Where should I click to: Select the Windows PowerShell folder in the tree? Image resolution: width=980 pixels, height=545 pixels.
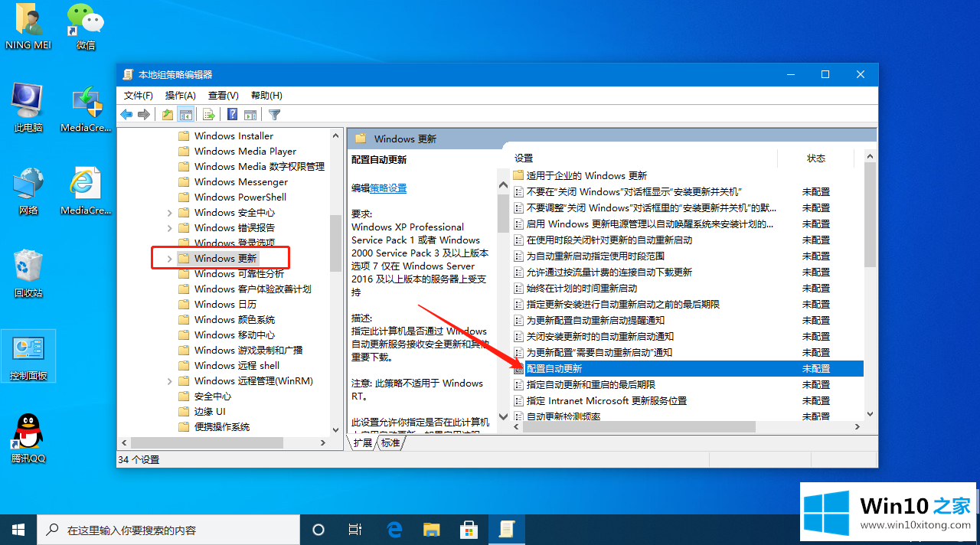[240, 197]
